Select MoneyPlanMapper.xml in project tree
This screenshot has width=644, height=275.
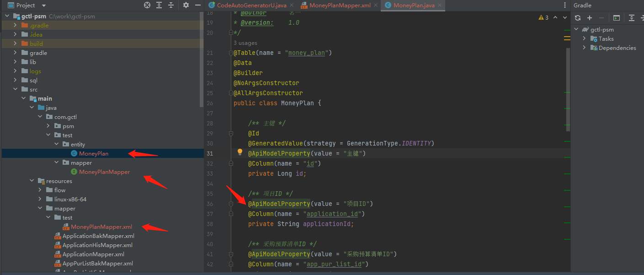pyautogui.click(x=101, y=227)
